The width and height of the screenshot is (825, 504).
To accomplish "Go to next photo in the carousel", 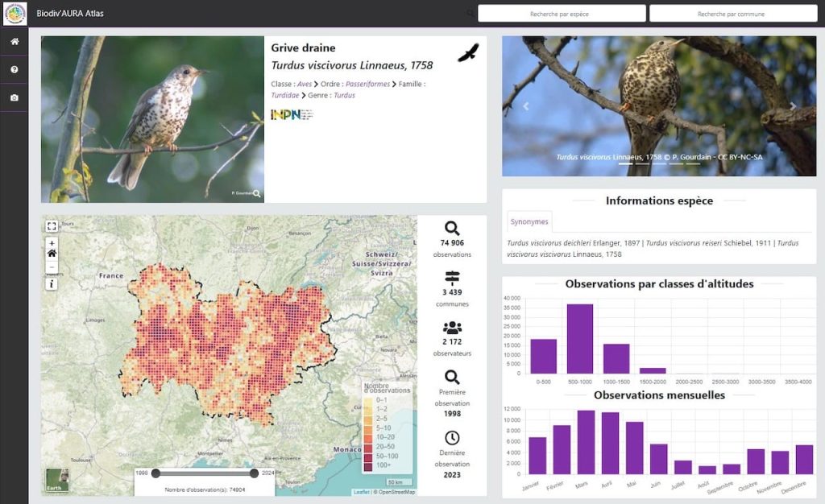I will (x=792, y=106).
